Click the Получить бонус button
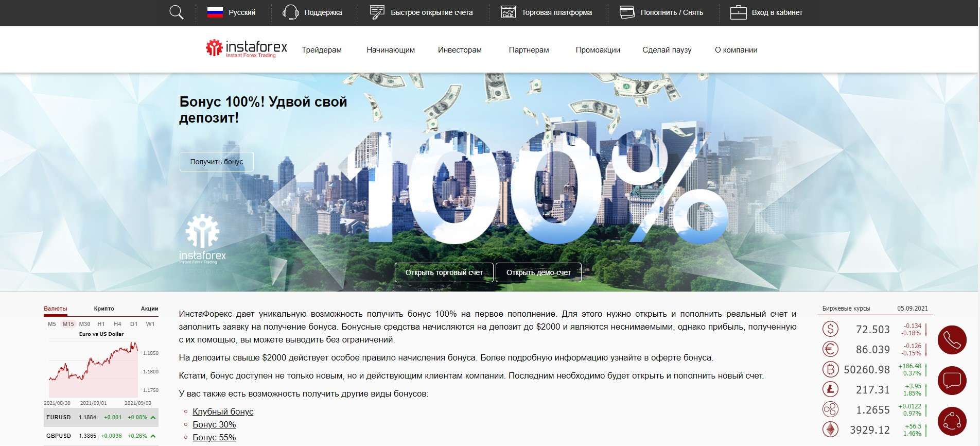Viewport: 980px width, 446px height. pyautogui.click(x=217, y=162)
